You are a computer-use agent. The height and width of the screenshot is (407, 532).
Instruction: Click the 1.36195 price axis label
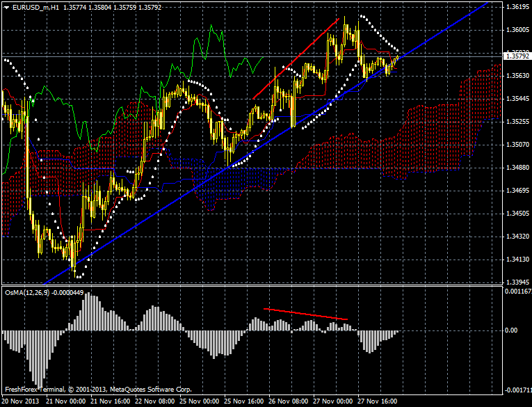[516, 7]
